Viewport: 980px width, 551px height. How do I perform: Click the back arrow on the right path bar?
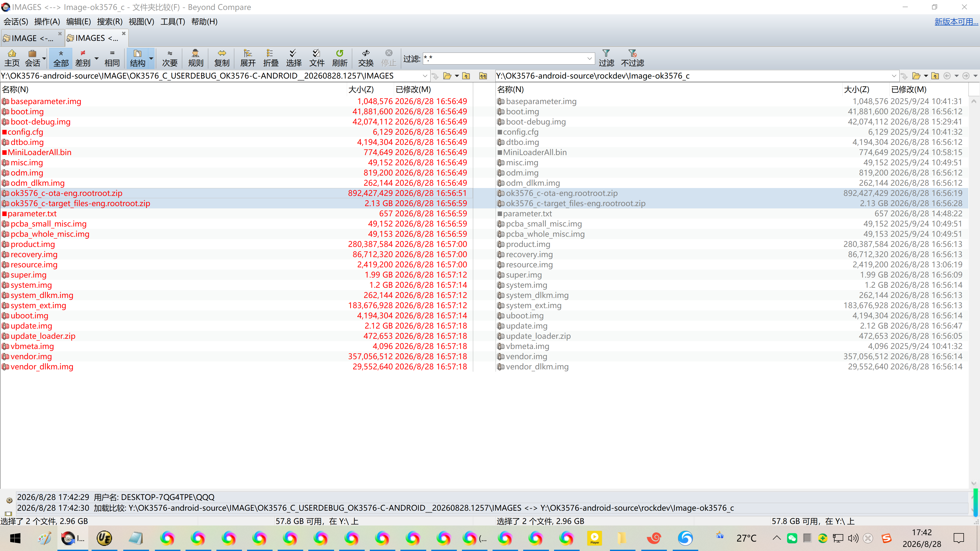tap(947, 76)
